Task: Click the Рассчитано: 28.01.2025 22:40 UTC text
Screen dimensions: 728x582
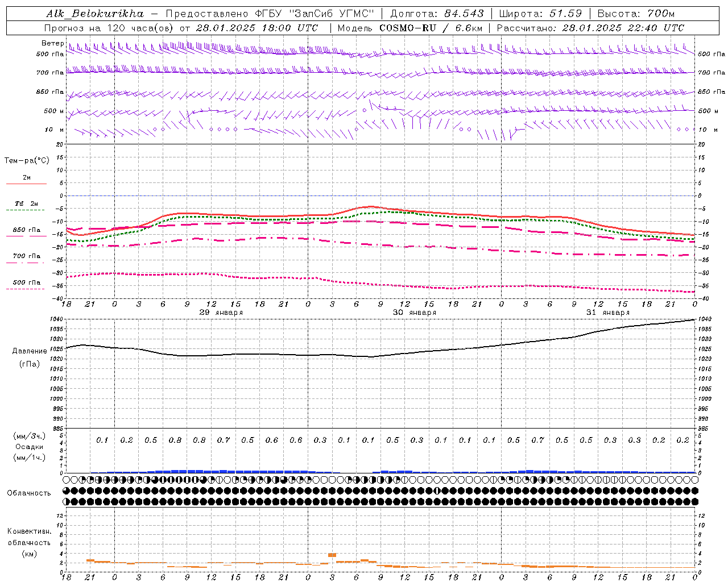Action: coord(590,27)
